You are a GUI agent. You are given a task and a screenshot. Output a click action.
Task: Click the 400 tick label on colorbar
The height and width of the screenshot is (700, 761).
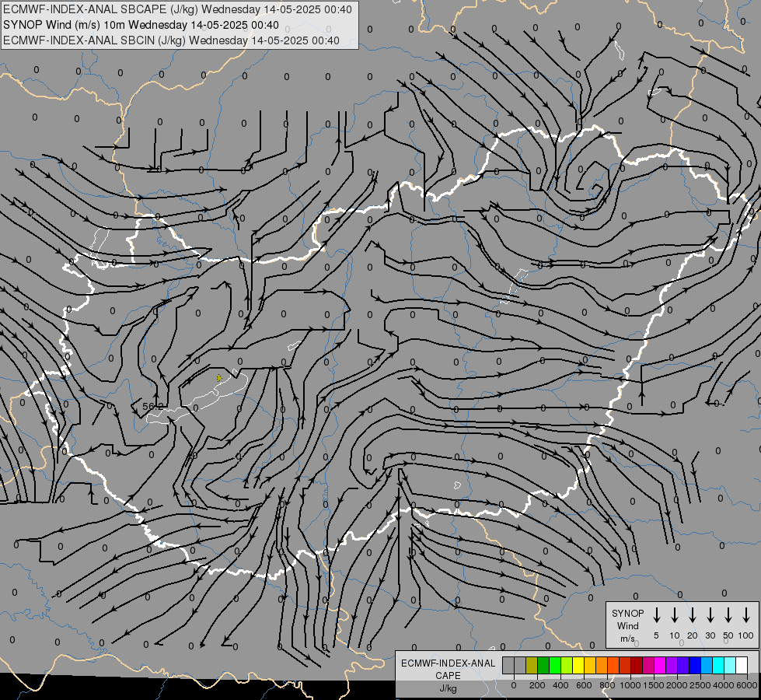[x=560, y=685]
